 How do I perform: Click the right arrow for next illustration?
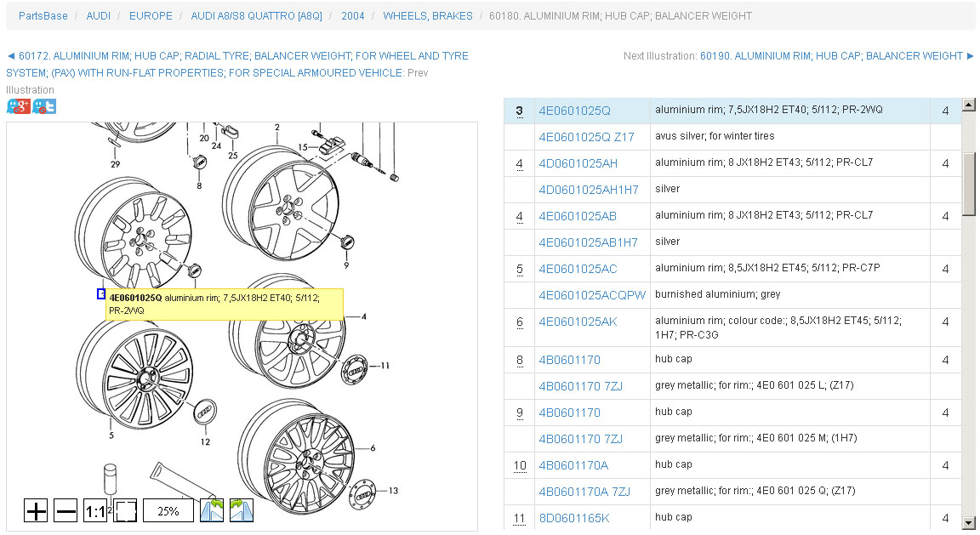point(970,56)
